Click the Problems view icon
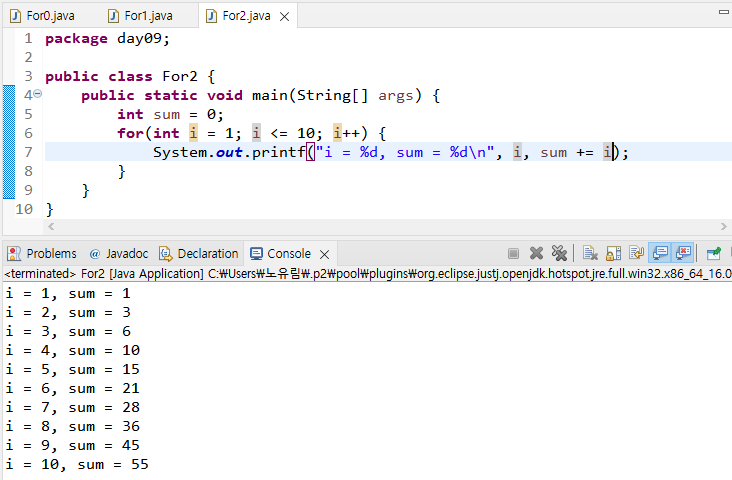732x480 pixels. [14, 254]
